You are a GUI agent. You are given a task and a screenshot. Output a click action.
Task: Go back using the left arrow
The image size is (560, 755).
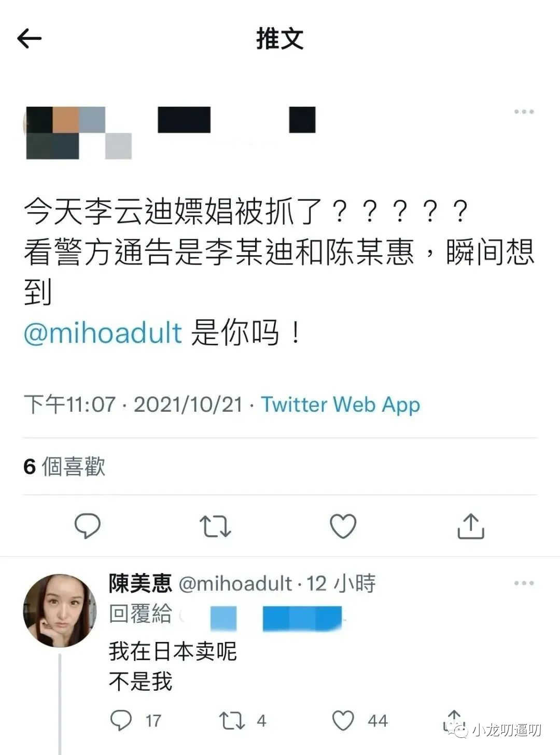[x=29, y=39]
